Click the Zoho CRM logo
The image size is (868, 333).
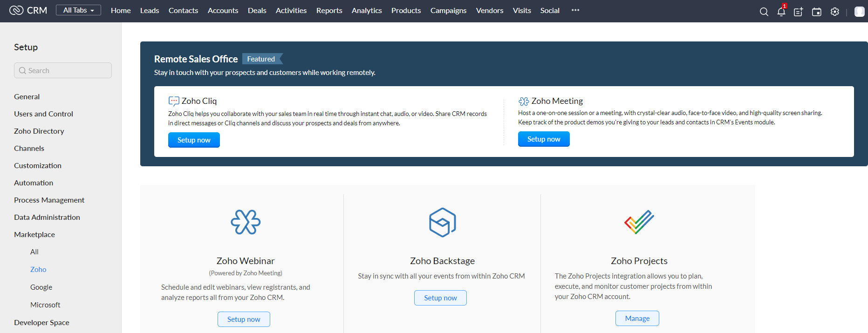tap(28, 10)
